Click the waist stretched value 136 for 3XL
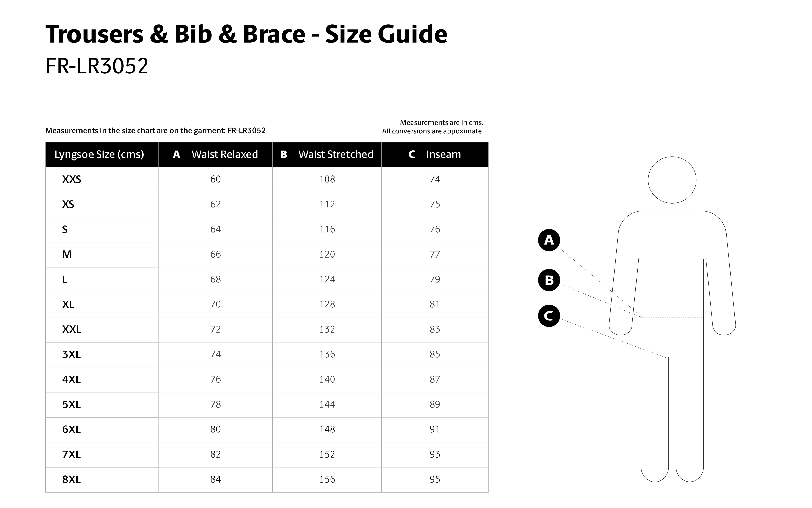This screenshot has height=508, width=812. [327, 354]
